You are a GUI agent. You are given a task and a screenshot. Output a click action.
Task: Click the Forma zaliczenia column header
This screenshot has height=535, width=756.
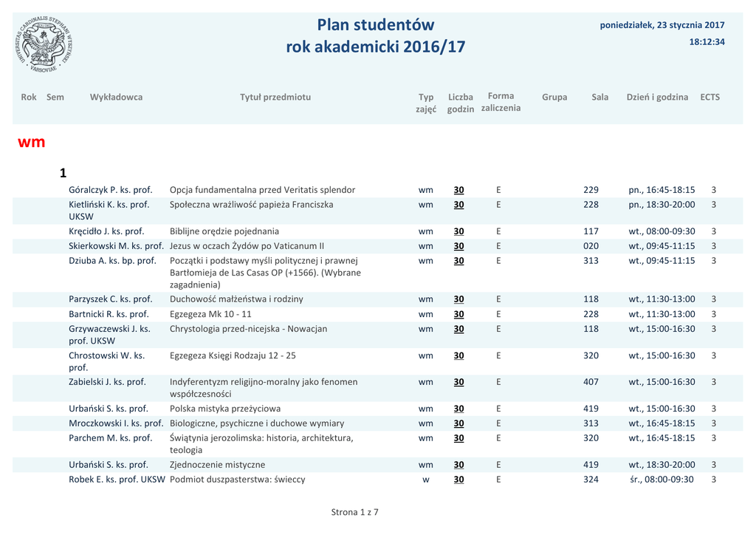point(501,102)
